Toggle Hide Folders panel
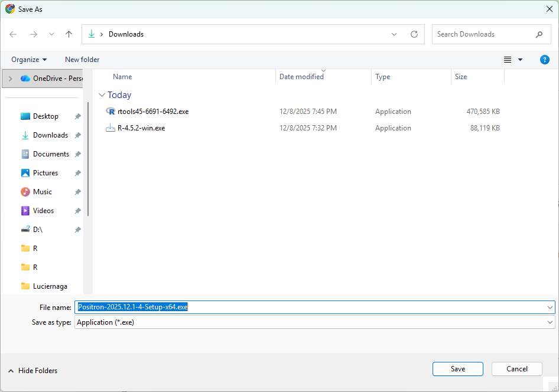The height and width of the screenshot is (392, 559). coord(33,371)
